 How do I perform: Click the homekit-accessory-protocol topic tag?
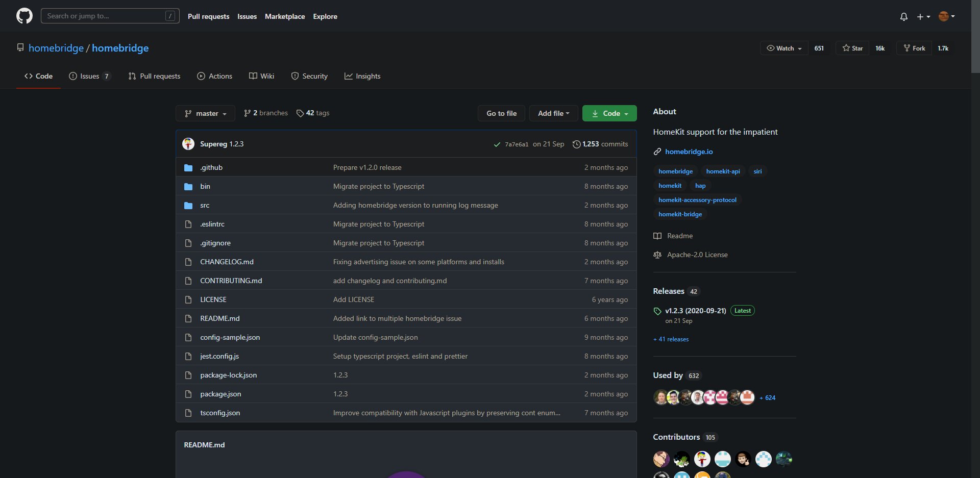click(x=697, y=200)
